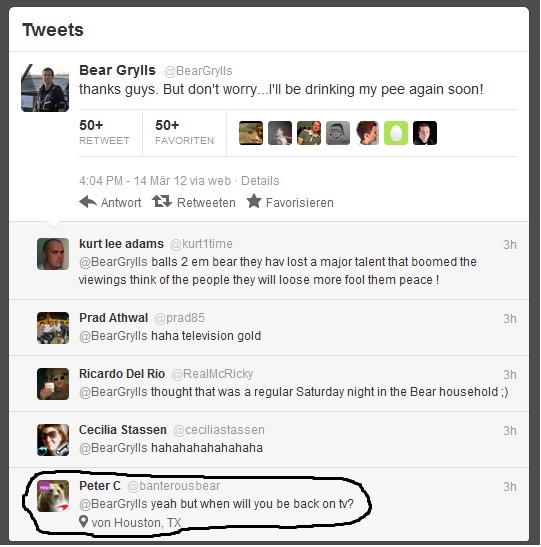Open the @banterousbear handle
Image resolution: width=541 pixels, height=547 pixels.
pos(174,486)
